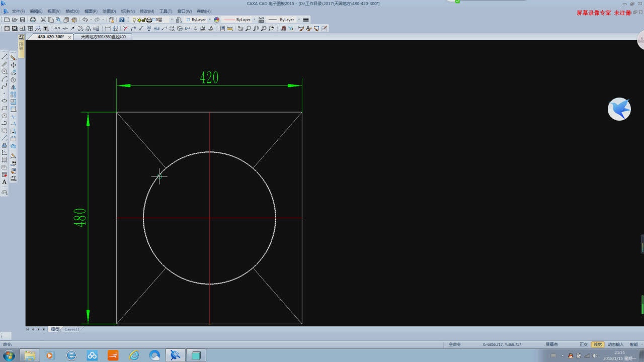Select the Rectangle drawing tool
The image size is (644, 362).
point(5,108)
